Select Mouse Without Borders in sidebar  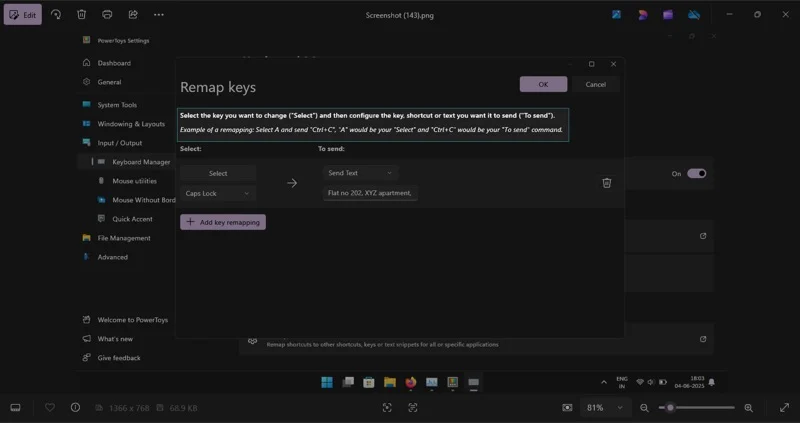pyautogui.click(x=143, y=200)
